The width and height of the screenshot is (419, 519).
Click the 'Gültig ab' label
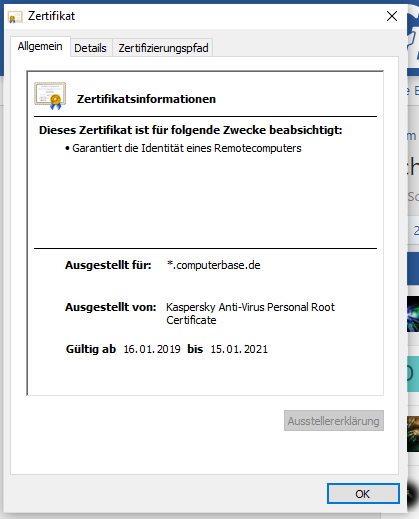(x=91, y=349)
